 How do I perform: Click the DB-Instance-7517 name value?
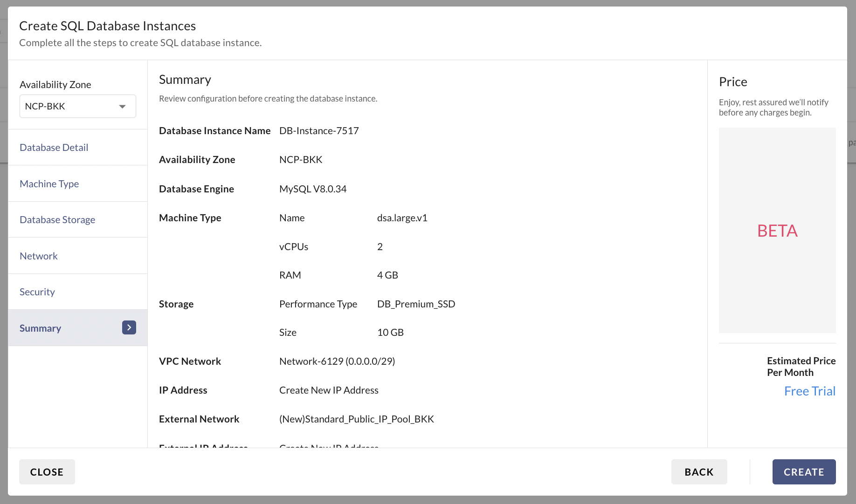(x=319, y=131)
